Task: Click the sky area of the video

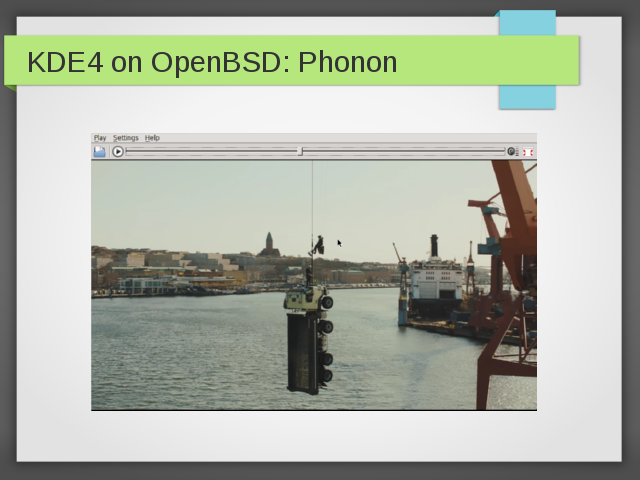Action: tap(200, 200)
